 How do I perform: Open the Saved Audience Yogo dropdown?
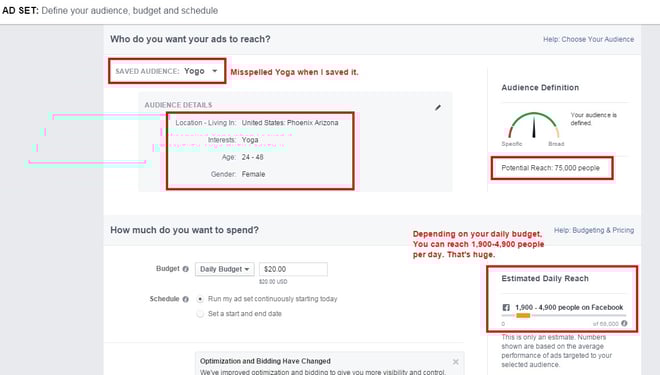[x=201, y=71]
